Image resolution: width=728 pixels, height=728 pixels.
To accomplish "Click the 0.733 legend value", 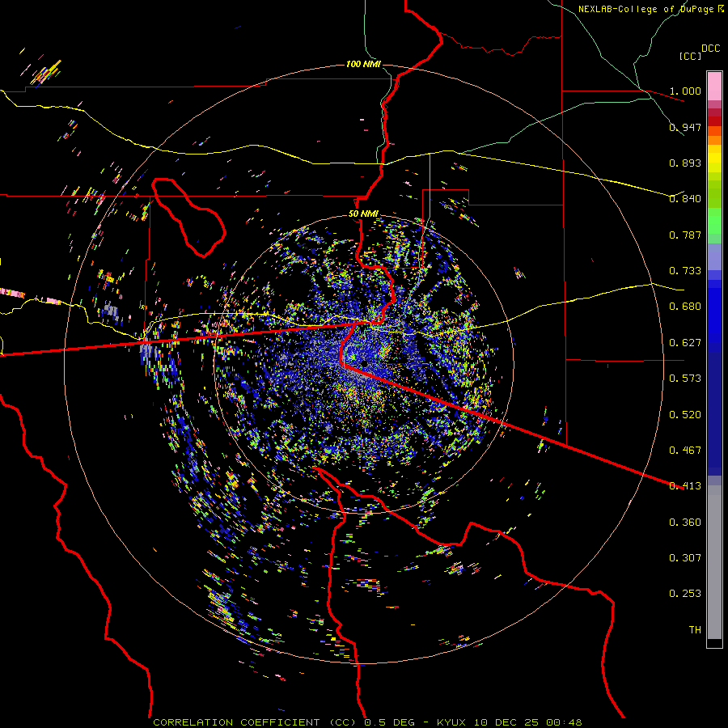I will pyautogui.click(x=685, y=271).
